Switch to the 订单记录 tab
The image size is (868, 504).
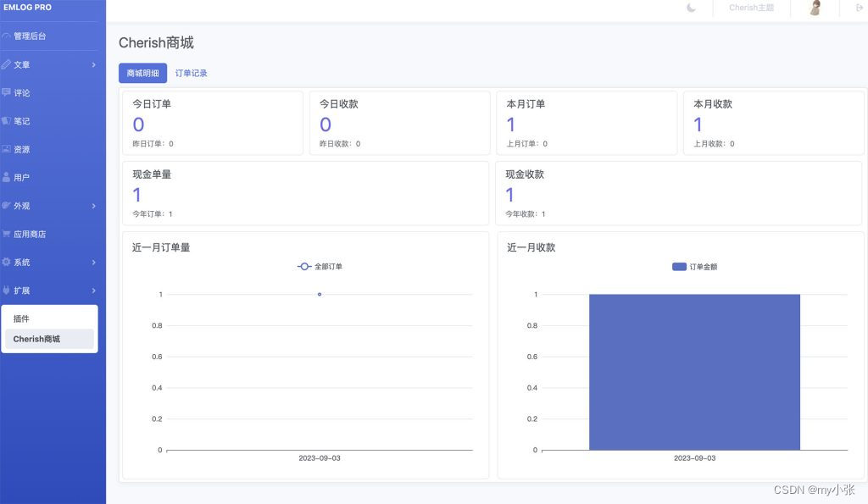[x=191, y=73]
